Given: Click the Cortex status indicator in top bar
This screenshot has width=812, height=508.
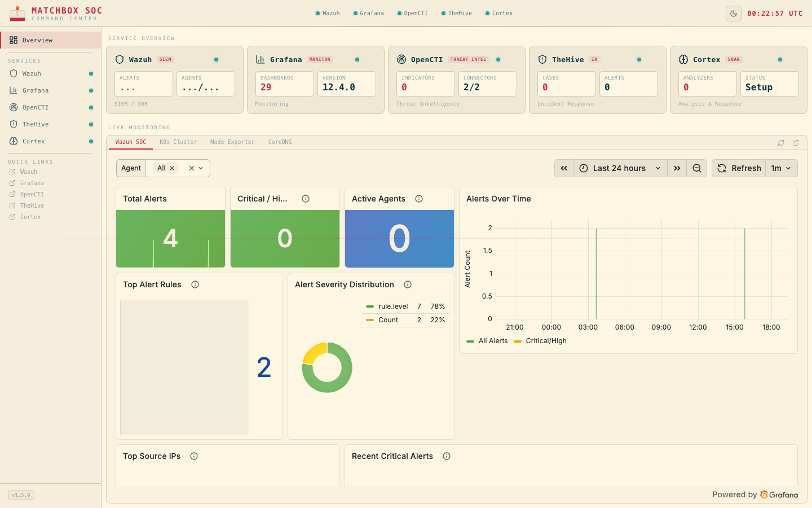Looking at the screenshot, I should 499,13.
